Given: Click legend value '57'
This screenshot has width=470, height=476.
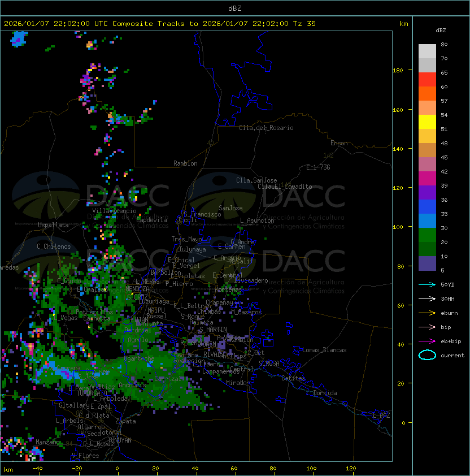Looking at the screenshot, I should pyautogui.click(x=444, y=101).
